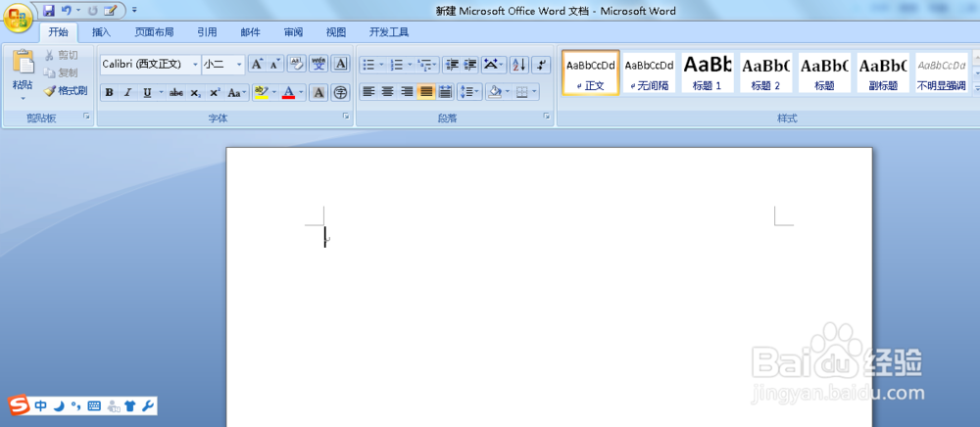
Task: Switch to 审阅 tab
Action: (x=293, y=32)
